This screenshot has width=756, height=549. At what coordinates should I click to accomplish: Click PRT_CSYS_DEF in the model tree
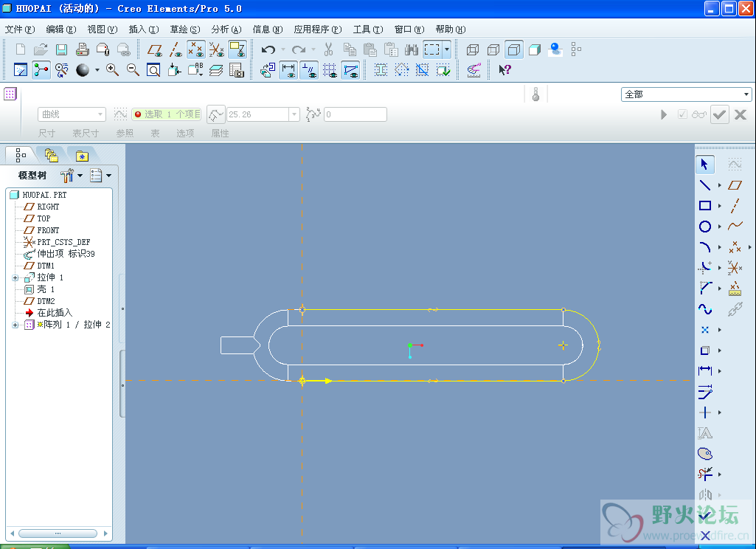63,242
